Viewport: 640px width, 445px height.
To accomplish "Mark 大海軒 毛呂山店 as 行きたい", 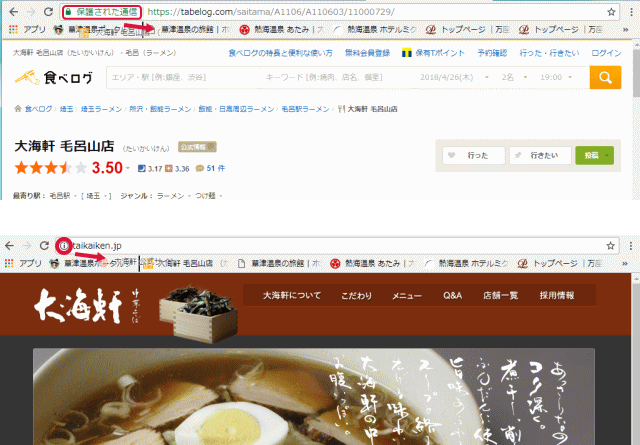I will 540,156.
